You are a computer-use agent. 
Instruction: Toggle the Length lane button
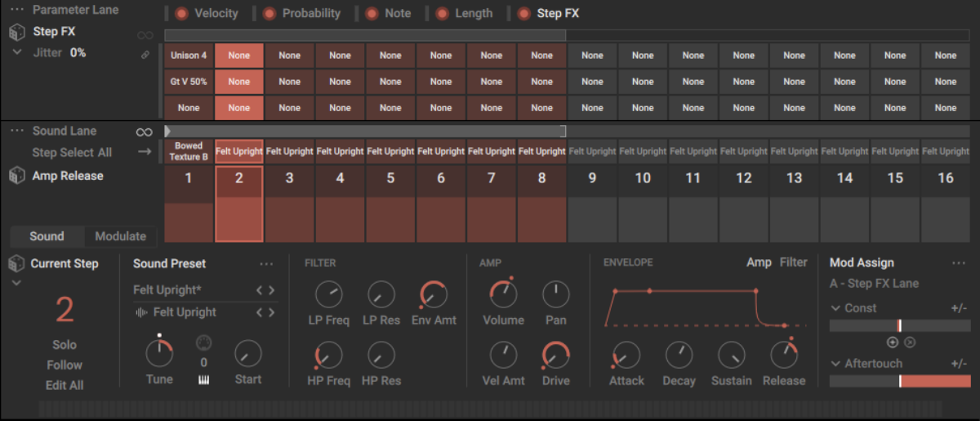coord(442,14)
